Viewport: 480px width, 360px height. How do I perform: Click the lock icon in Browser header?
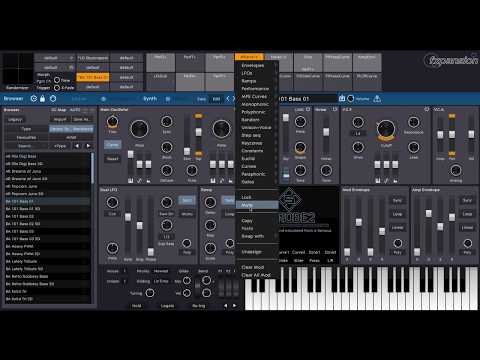pos(42,99)
